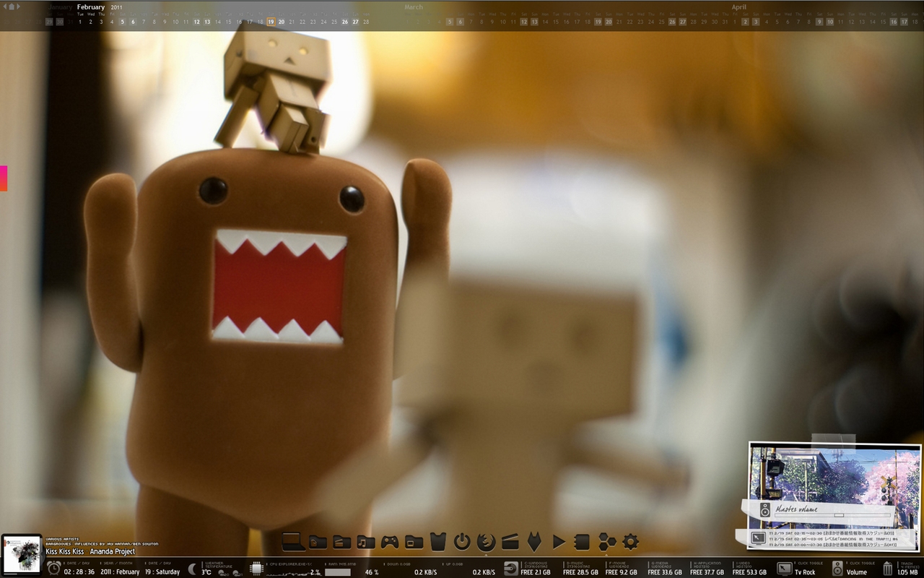Go to the next month with the right arrow
The height and width of the screenshot is (578, 924).
pos(18,7)
